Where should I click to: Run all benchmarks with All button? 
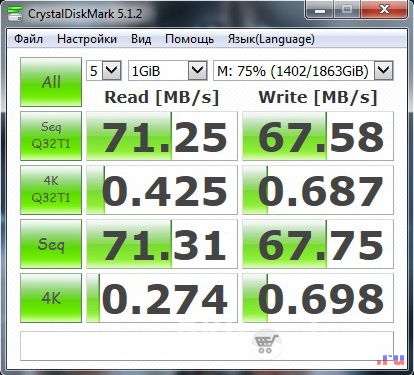[x=51, y=82]
